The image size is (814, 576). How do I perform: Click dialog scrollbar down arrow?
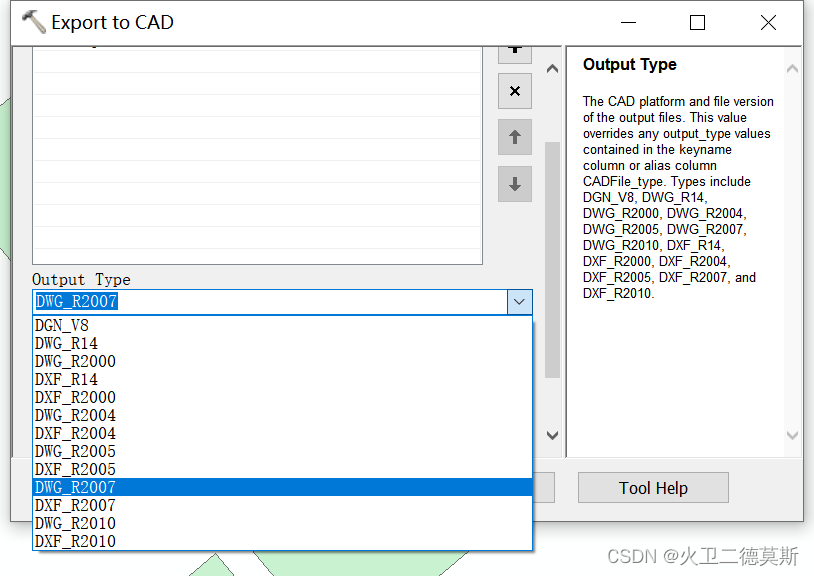tap(552, 435)
